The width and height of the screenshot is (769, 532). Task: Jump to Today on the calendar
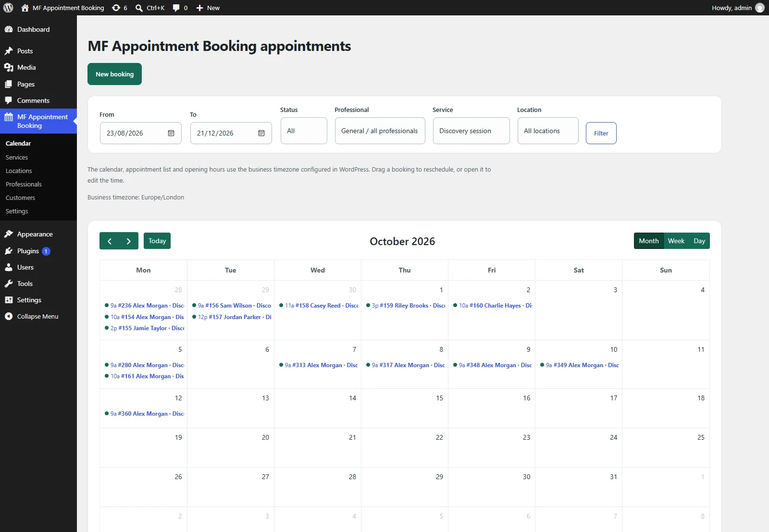(x=157, y=241)
